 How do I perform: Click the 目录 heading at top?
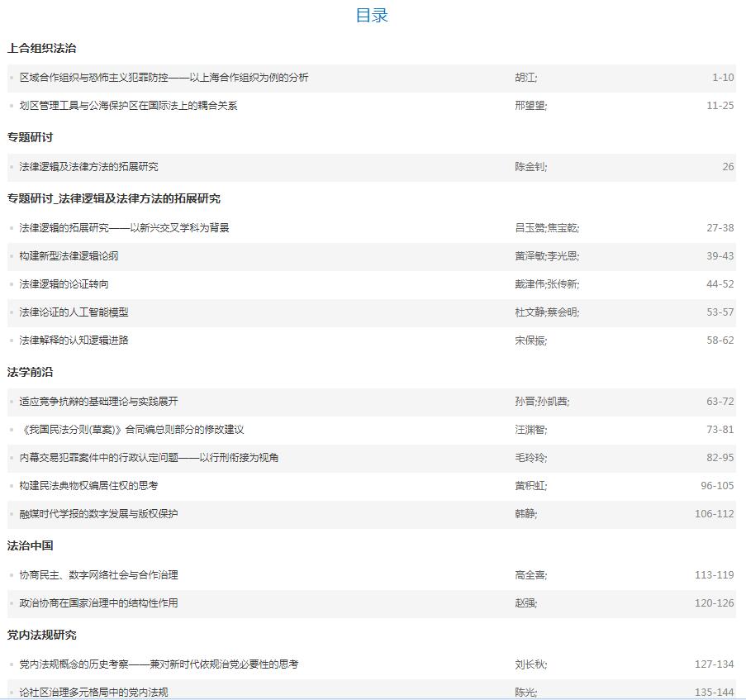point(372,15)
